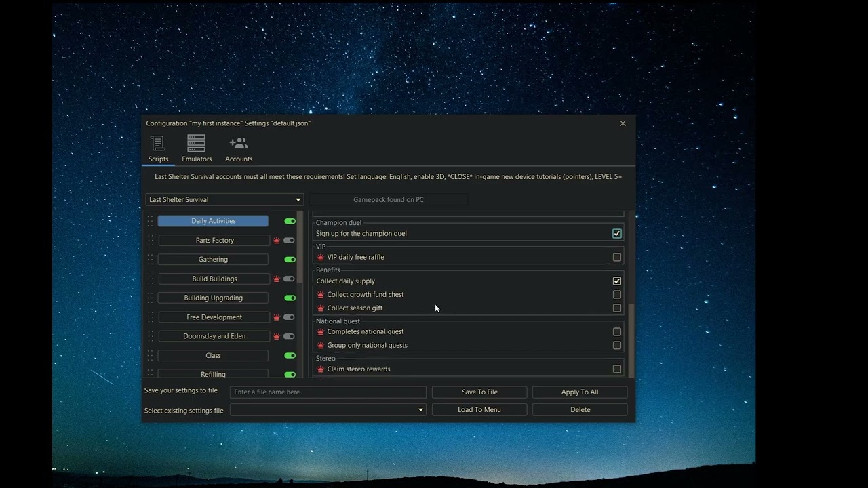The height and width of the screenshot is (488, 868).
Task: Uncheck Sign up for the champion duel
Action: point(617,233)
